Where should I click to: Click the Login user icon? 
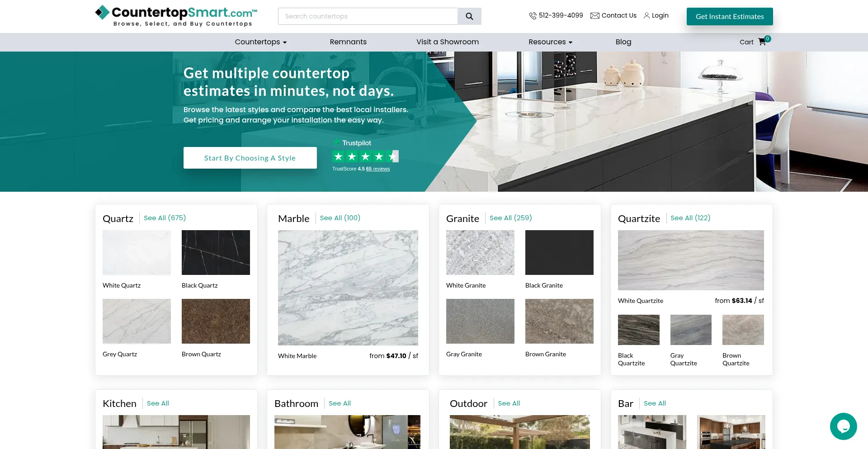click(x=646, y=16)
